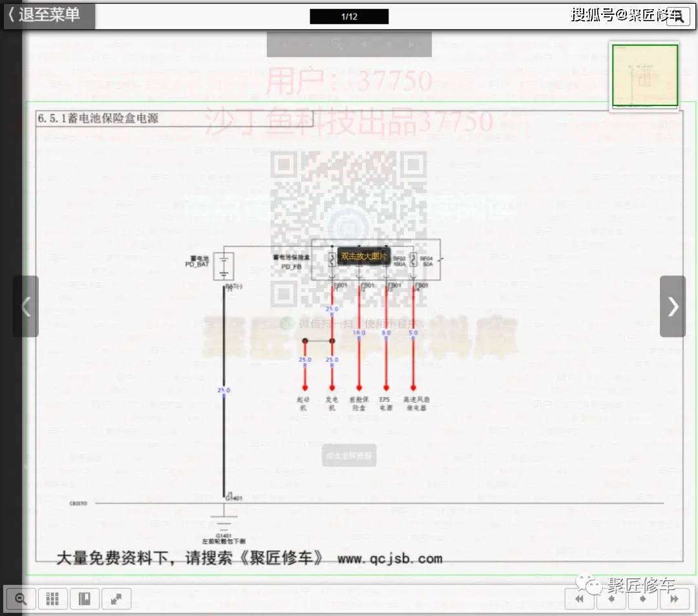Jump to the last page with double-right arrows
This screenshot has height=616, width=698.
pos(674,599)
